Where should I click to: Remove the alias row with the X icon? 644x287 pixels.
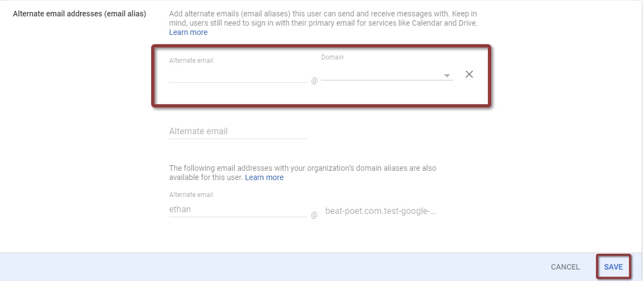pyautogui.click(x=469, y=74)
